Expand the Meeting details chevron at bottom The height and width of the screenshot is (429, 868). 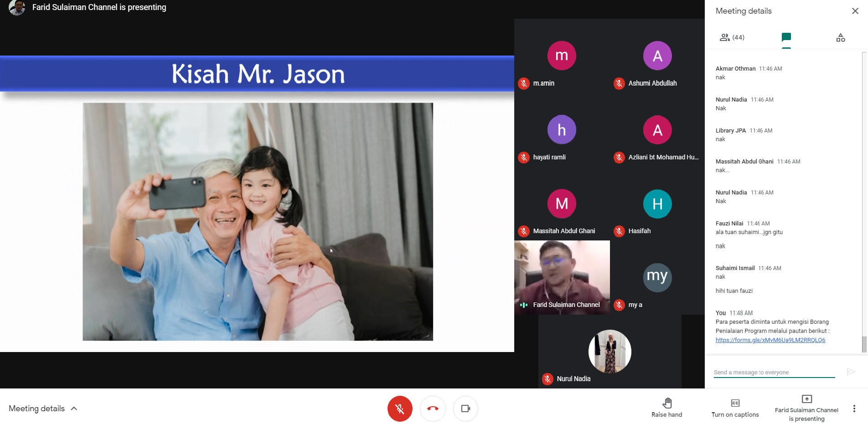(x=74, y=409)
